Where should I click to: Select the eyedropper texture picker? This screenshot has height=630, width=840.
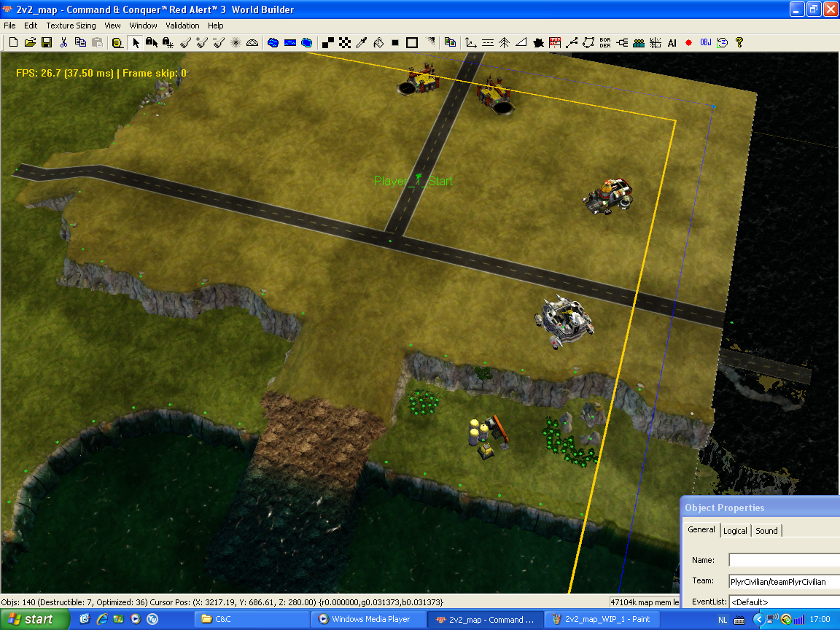pyautogui.click(x=362, y=42)
